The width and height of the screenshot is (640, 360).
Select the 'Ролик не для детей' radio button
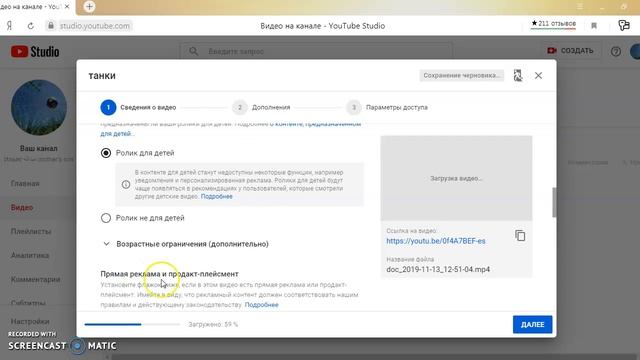pyautogui.click(x=106, y=218)
